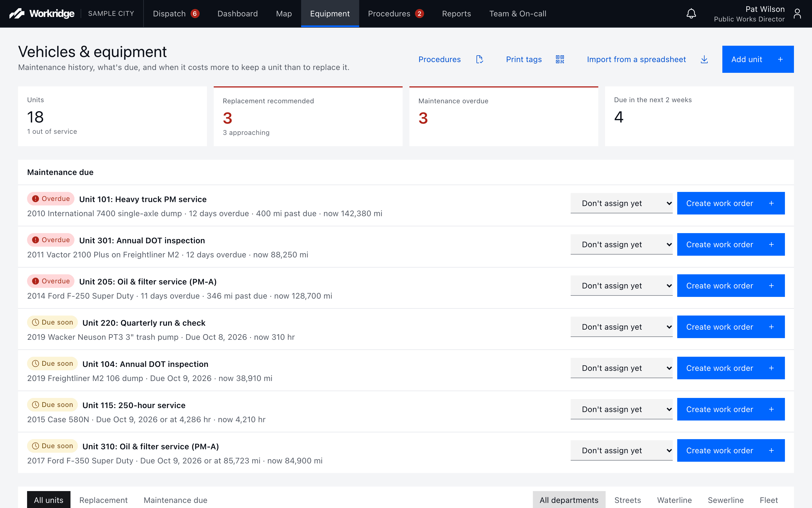812x508 pixels.
Task: Click the plus icon on Add unit
Action: click(780, 60)
